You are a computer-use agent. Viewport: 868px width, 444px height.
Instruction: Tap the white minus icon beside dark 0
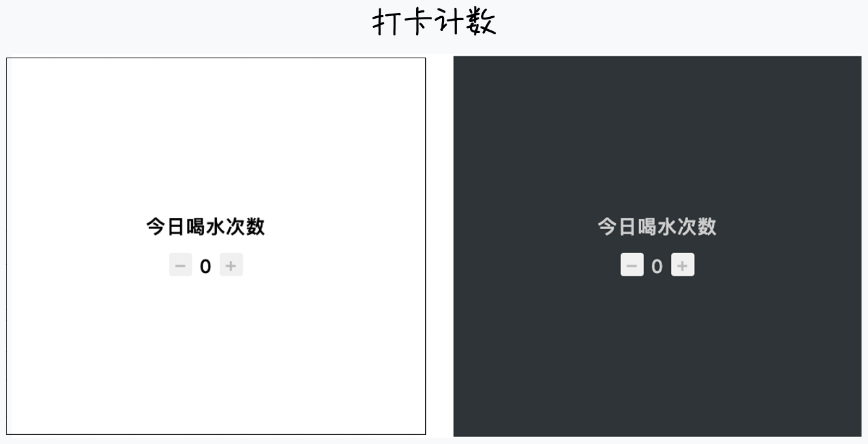[632, 265]
